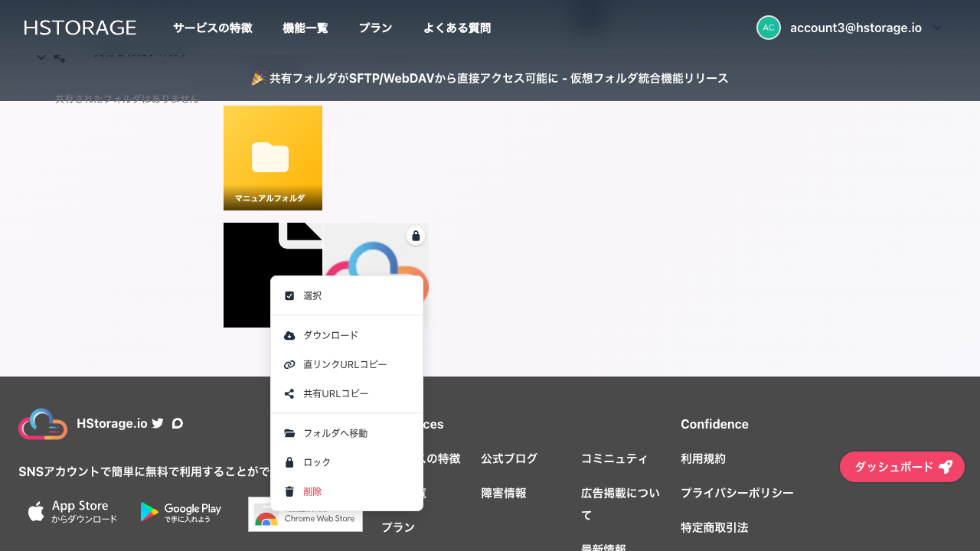This screenshot has width=980, height=551.
Task: Tick the 選択 checkbox icon
Action: pyautogui.click(x=289, y=295)
